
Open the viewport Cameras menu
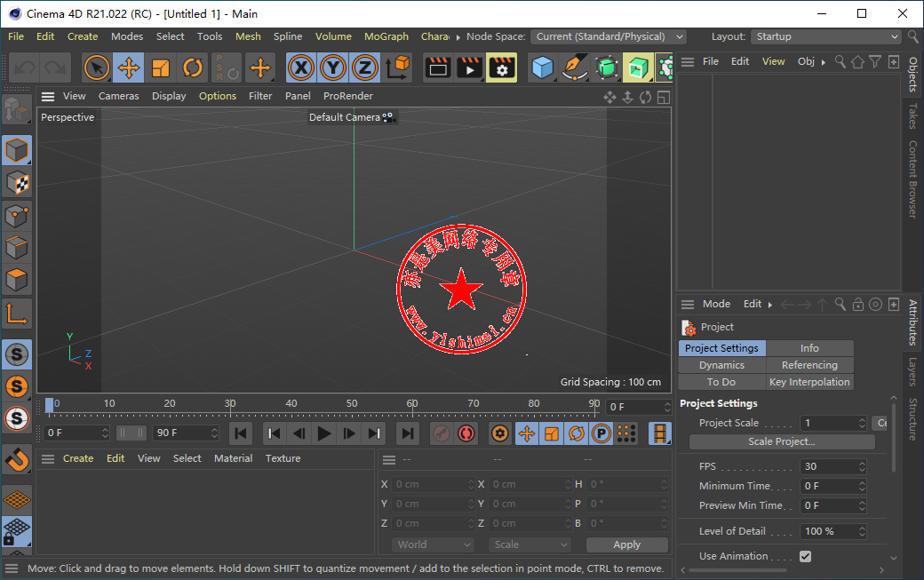(118, 96)
